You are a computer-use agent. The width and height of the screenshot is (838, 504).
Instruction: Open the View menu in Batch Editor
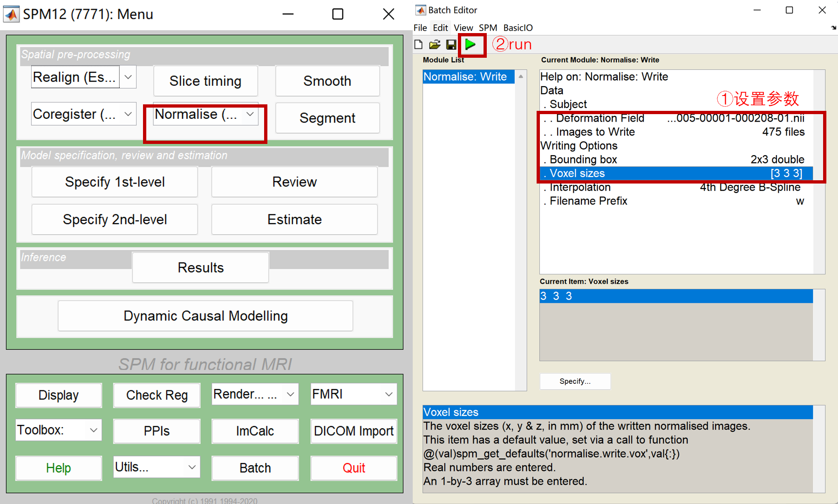(x=463, y=28)
